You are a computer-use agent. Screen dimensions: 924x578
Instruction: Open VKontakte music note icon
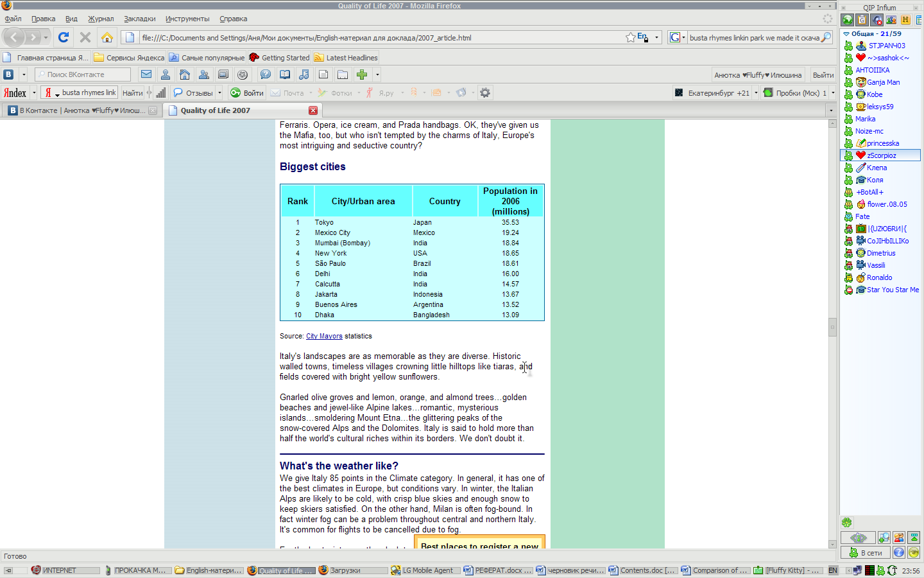(x=304, y=74)
